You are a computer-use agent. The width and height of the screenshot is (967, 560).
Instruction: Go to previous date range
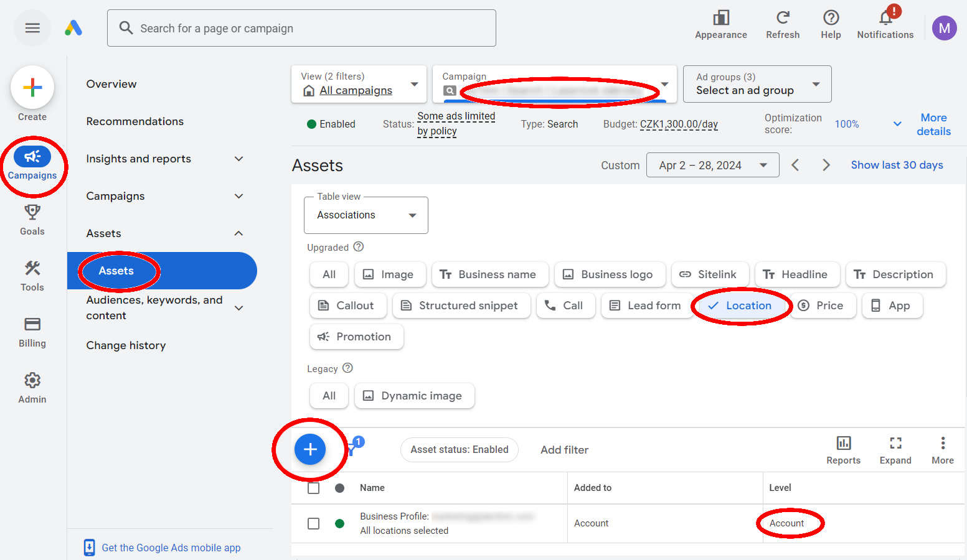click(795, 165)
